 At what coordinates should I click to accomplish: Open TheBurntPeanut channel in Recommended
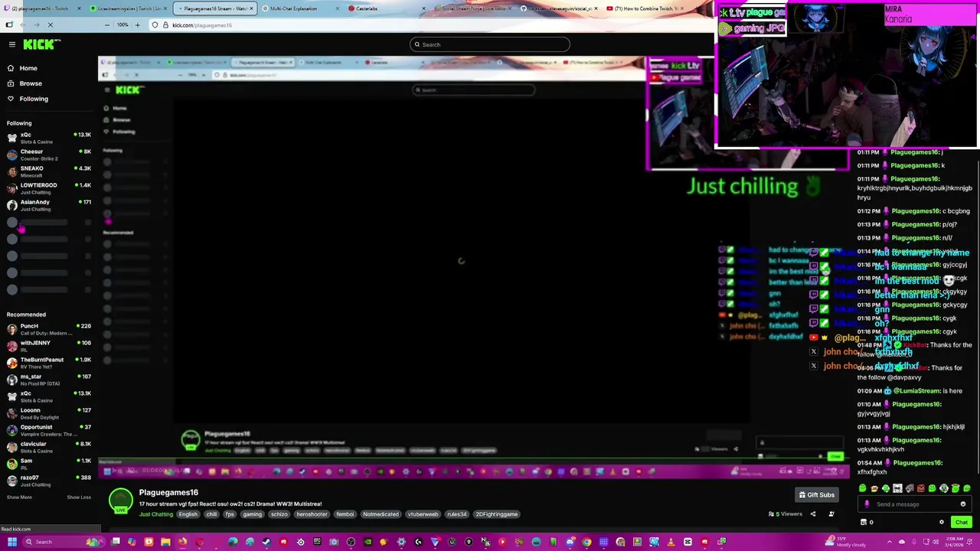tap(49, 363)
